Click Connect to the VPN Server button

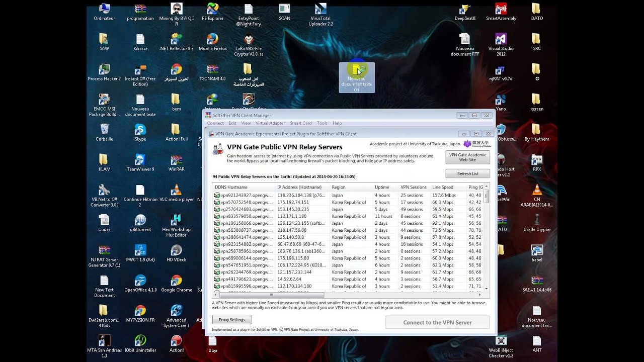437,322
